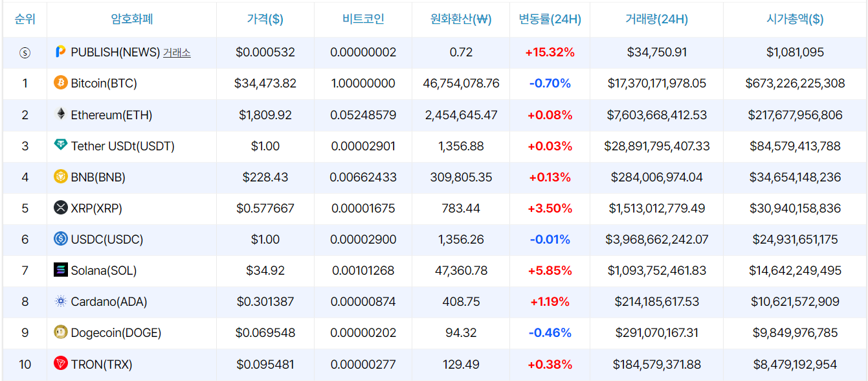
Task: Sort by 시가총액($) column header
Action: (794, 19)
